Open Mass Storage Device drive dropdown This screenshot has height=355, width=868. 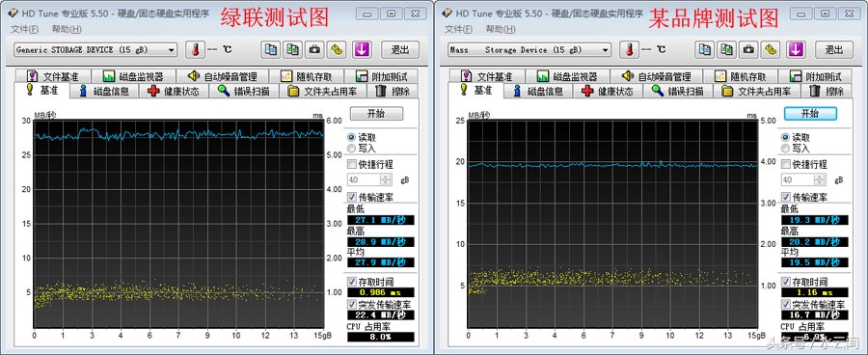click(529, 50)
